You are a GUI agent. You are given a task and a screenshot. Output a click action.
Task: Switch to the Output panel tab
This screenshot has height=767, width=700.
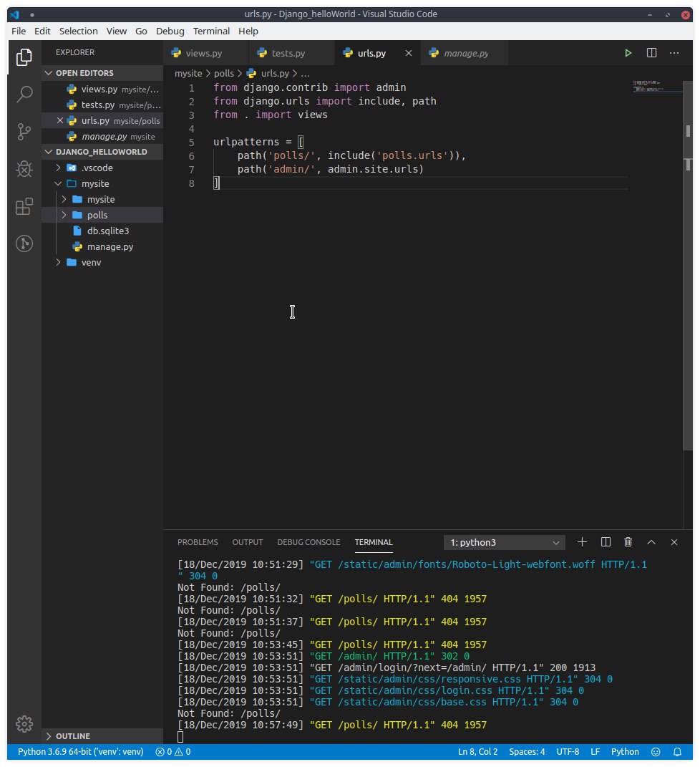pos(248,542)
